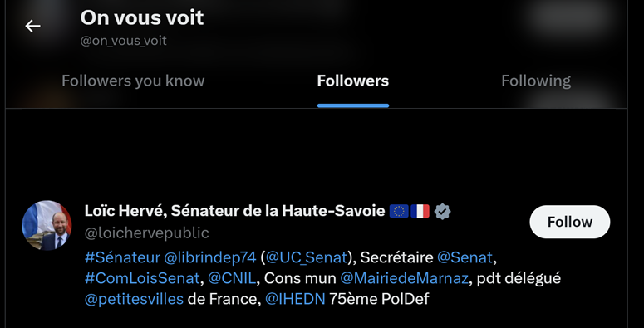Screen dimensions: 644x328
Task: Open the @IHEDN mention link
Action: (x=295, y=299)
